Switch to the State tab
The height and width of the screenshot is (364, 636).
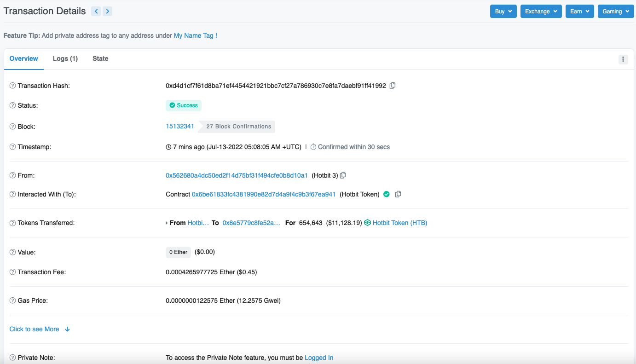click(x=100, y=58)
